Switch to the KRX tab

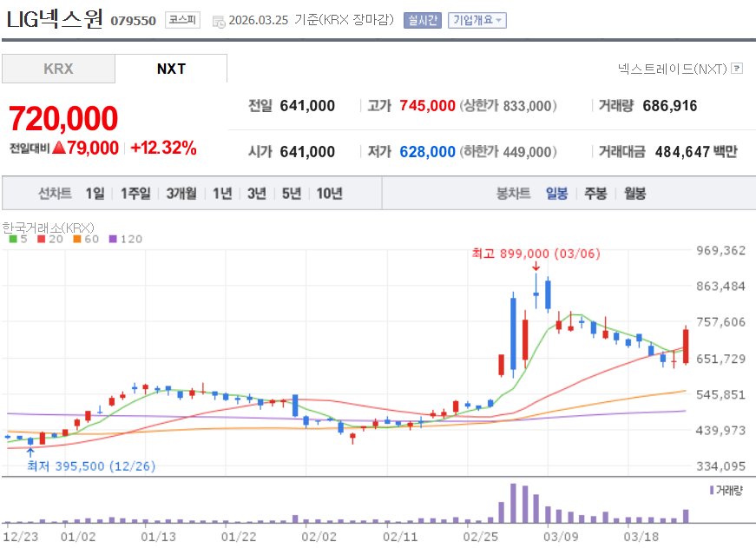[58, 68]
